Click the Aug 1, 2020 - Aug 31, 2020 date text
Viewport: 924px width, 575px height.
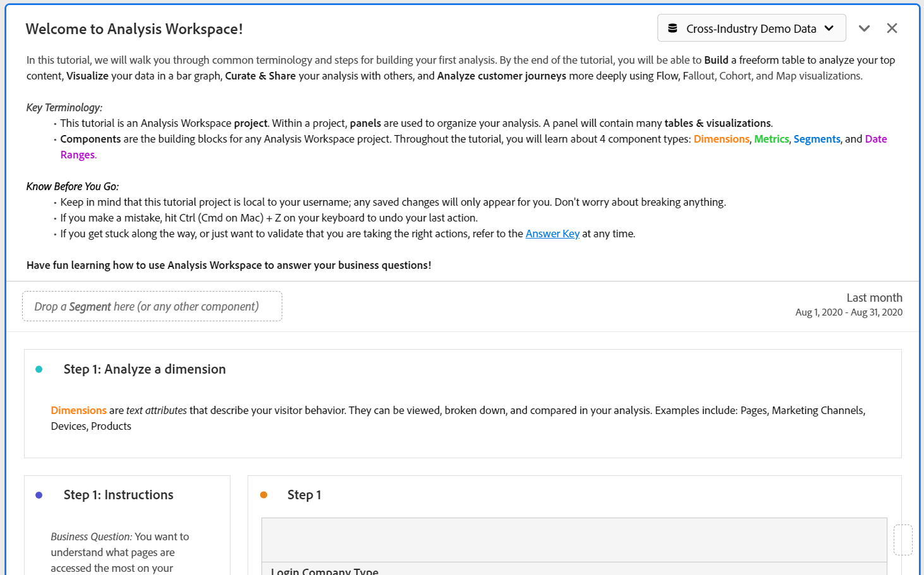(x=849, y=312)
